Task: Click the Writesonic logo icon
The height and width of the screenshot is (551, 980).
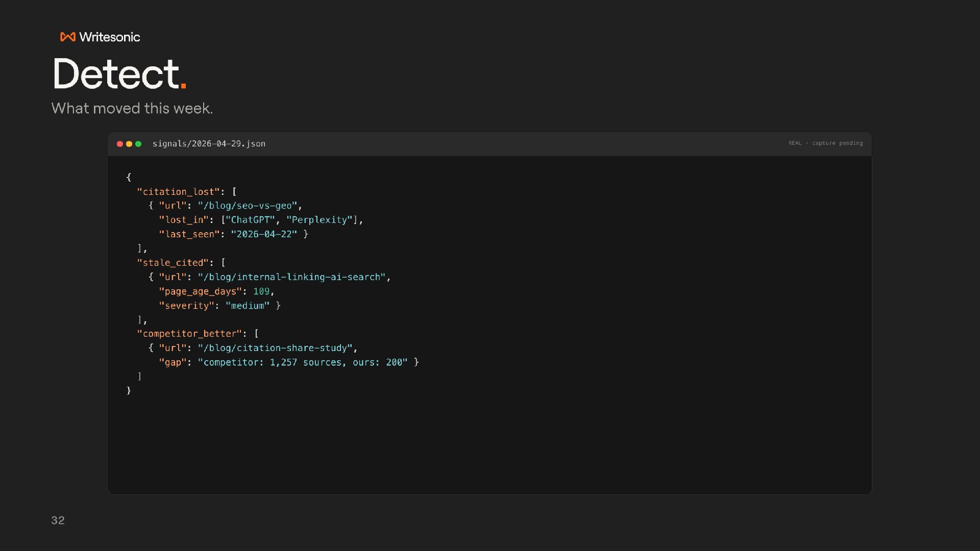Action: click(x=68, y=37)
